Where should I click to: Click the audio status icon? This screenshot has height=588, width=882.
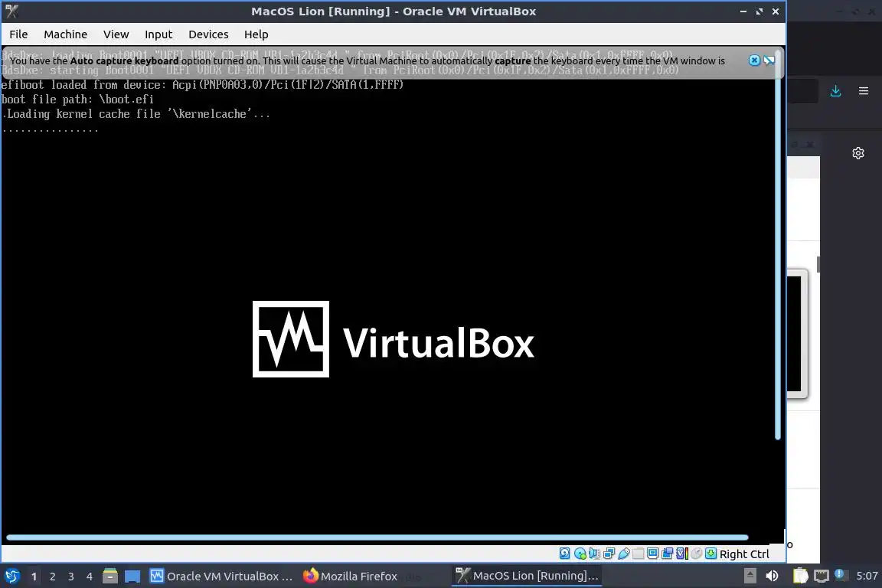tap(595, 554)
